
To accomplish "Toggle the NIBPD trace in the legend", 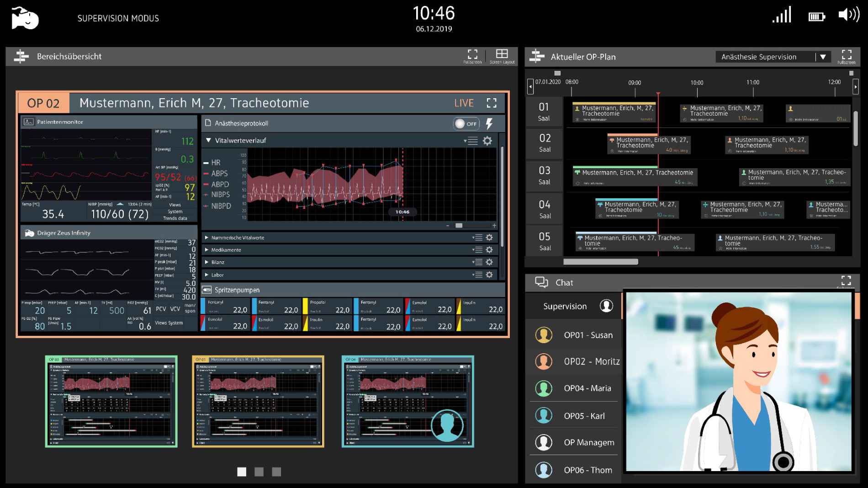I will 217,206.
